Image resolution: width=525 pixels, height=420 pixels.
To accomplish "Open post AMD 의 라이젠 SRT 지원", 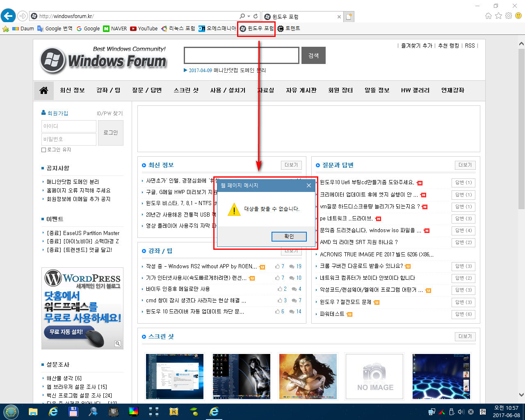I will point(359,242).
